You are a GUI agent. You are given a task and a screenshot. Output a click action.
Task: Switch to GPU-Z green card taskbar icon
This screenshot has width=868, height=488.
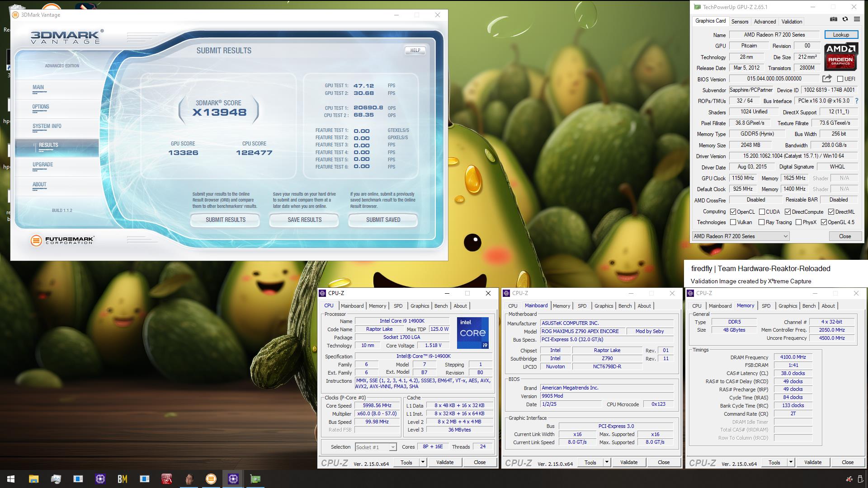[255, 479]
